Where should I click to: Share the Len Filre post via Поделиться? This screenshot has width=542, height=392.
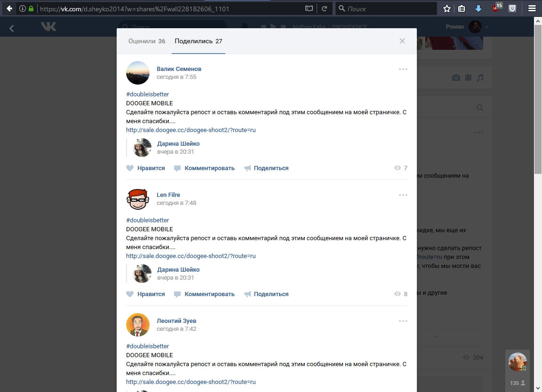pos(266,294)
